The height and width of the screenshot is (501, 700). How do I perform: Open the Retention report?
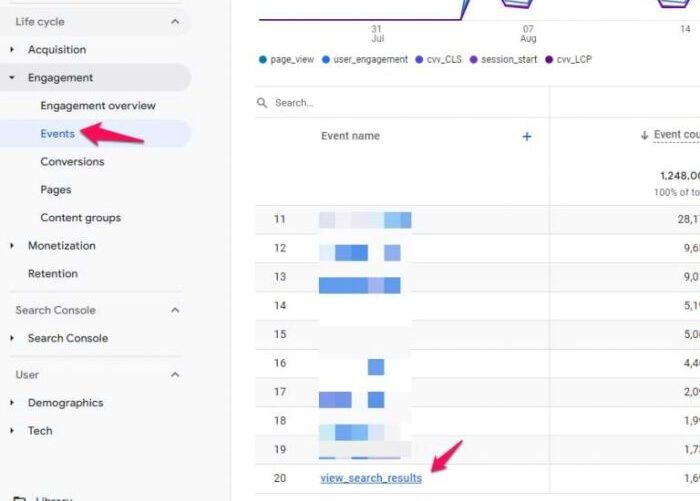click(53, 274)
